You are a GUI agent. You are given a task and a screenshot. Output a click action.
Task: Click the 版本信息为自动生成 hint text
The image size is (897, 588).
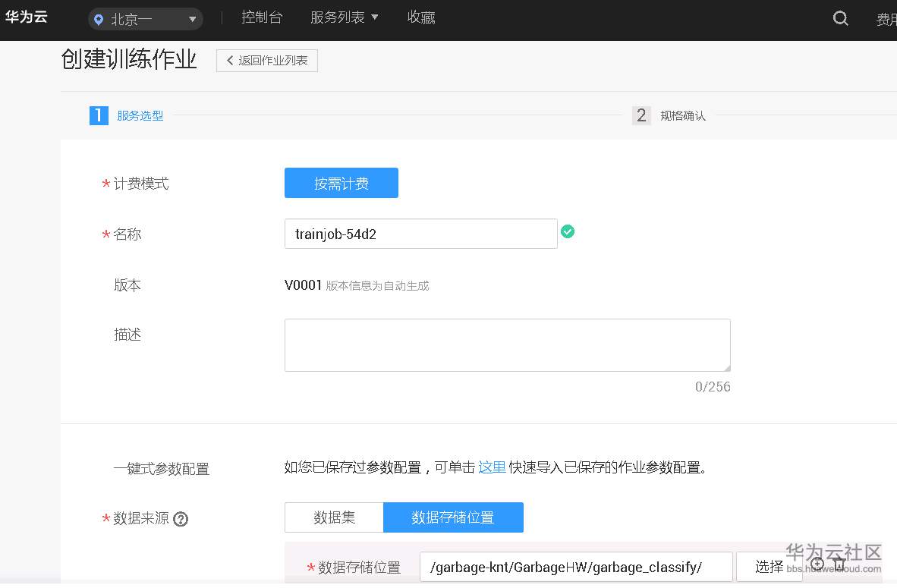point(378,285)
